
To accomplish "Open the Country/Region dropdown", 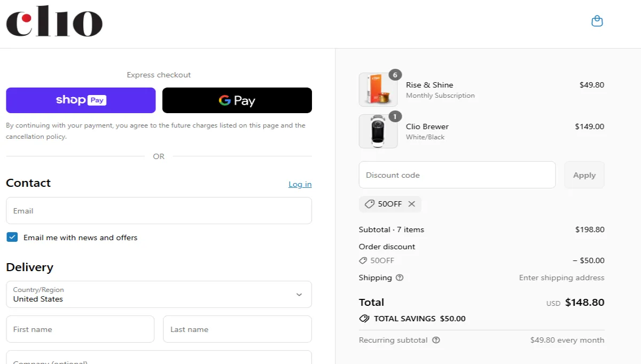I will pos(159,294).
